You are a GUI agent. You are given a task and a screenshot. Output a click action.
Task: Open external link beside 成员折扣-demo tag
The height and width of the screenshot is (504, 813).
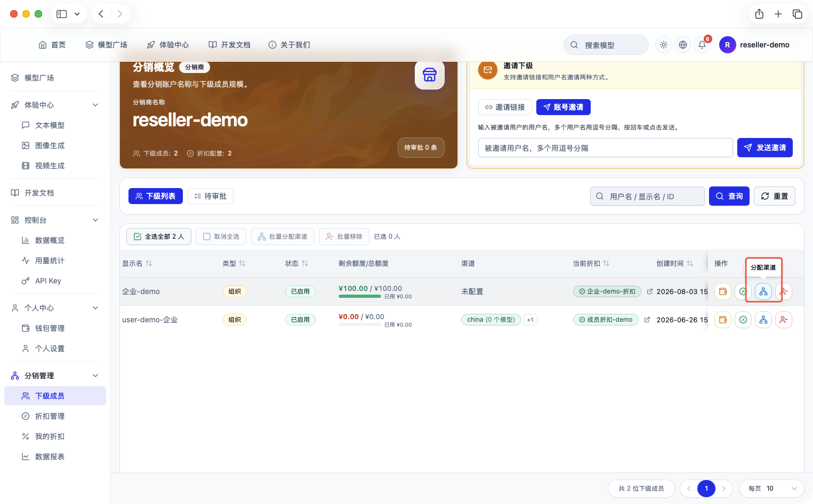tap(647, 320)
